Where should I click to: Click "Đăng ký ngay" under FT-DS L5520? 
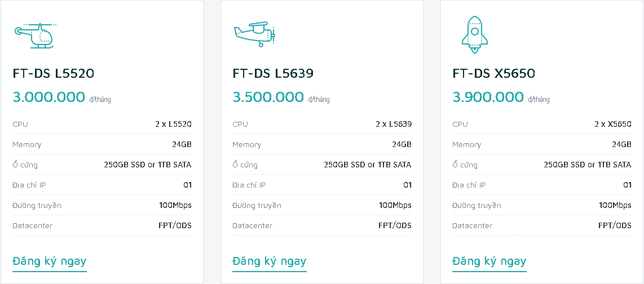click(50, 261)
